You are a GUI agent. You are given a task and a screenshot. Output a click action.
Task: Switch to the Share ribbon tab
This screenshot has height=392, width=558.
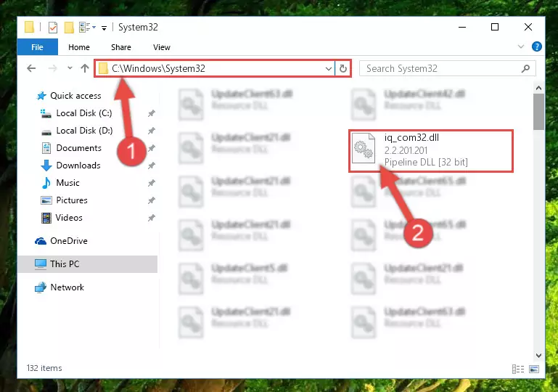(121, 47)
